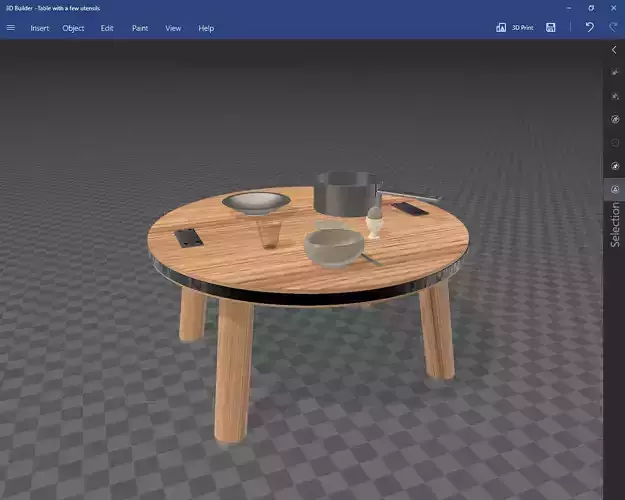Open the Object menu
The height and width of the screenshot is (500, 625).
[73, 28]
